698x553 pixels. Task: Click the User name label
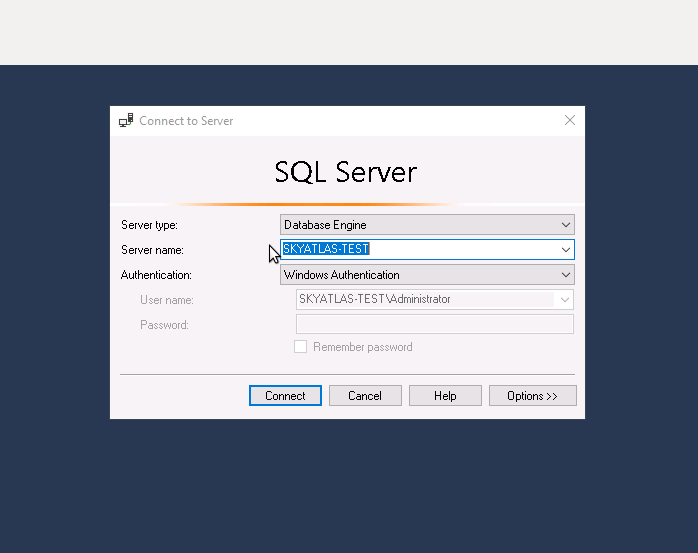[x=167, y=300]
